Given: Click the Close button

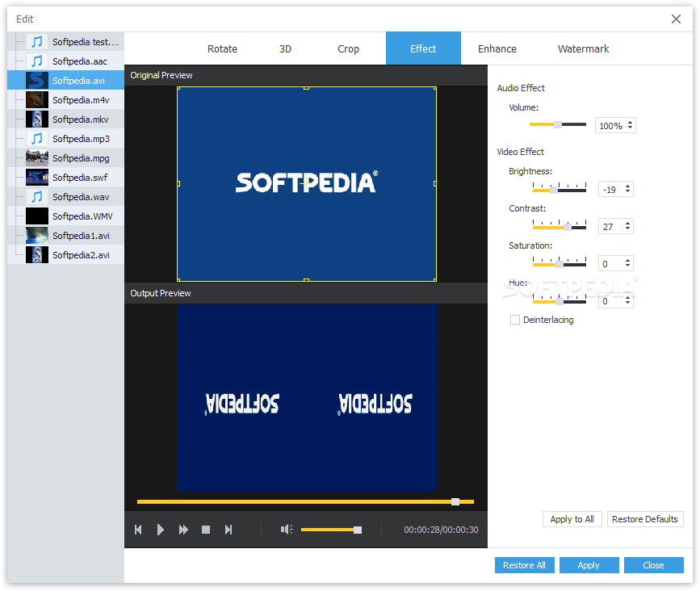Looking at the screenshot, I should tap(653, 565).
